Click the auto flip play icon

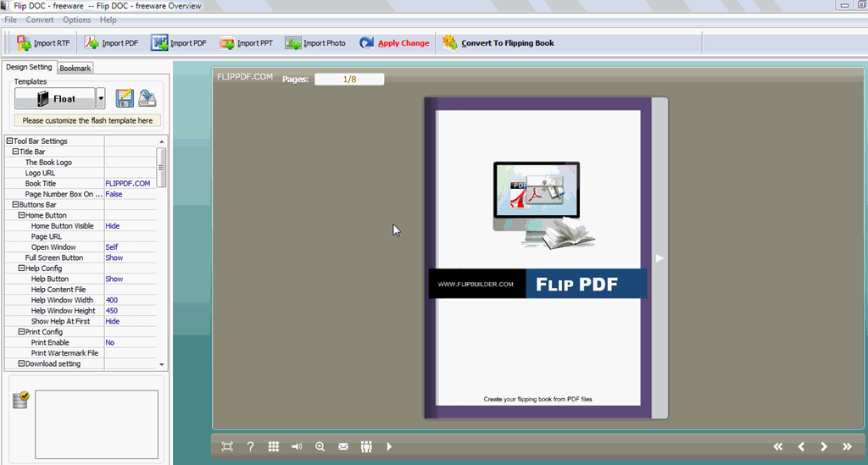389,446
